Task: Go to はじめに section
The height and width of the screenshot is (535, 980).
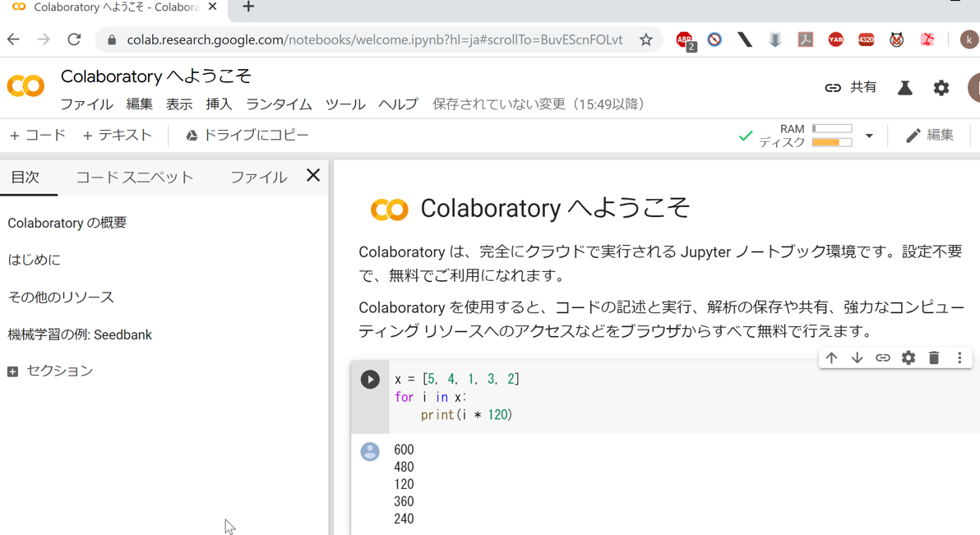Action: tap(34, 260)
